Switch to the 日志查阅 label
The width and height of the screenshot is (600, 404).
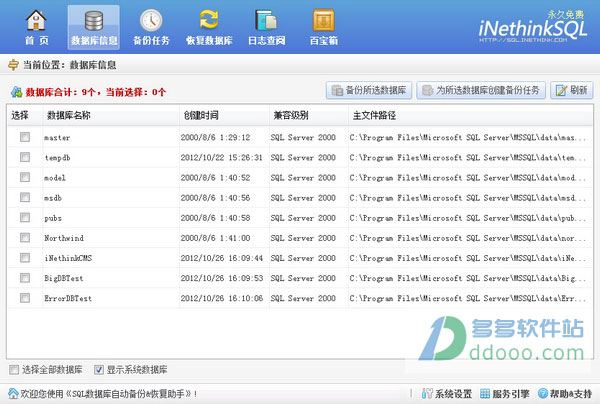(x=266, y=41)
